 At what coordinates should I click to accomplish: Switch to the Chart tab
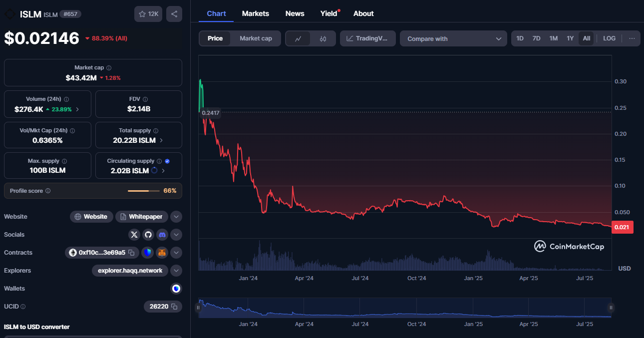pyautogui.click(x=216, y=13)
